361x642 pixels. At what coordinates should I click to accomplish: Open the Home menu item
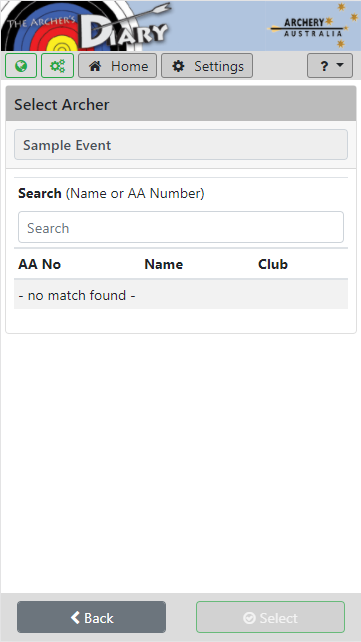(x=117, y=66)
